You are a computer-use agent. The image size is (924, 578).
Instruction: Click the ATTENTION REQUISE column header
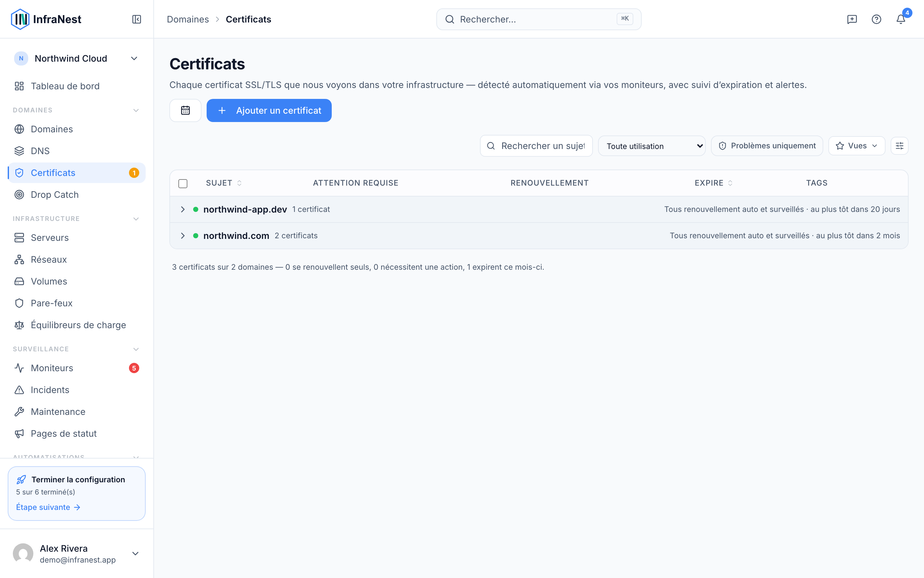pos(355,183)
